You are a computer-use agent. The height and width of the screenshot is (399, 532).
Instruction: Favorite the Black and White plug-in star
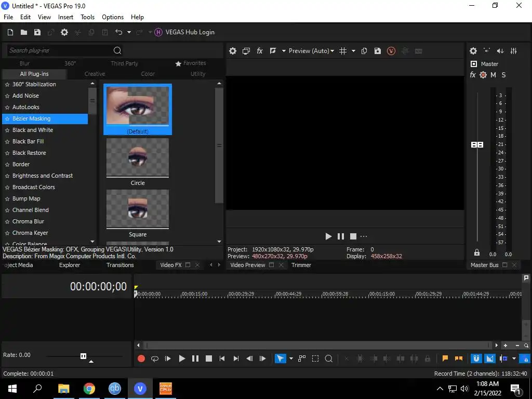click(7, 130)
